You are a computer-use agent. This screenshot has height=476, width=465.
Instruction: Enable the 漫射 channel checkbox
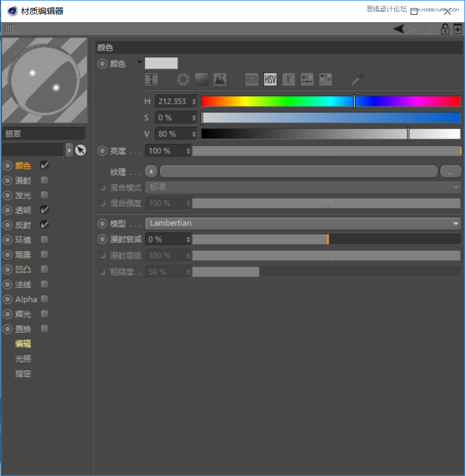pos(44,181)
